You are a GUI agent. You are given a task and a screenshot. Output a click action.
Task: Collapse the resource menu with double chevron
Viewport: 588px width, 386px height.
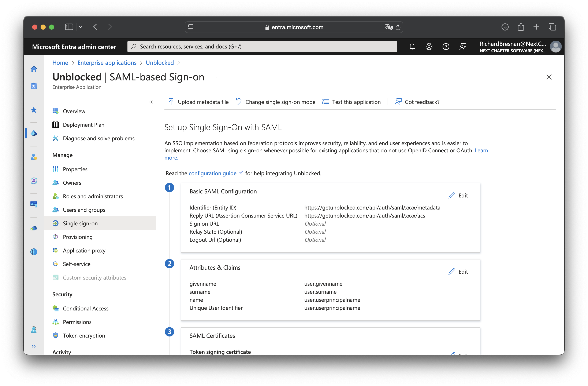151,102
